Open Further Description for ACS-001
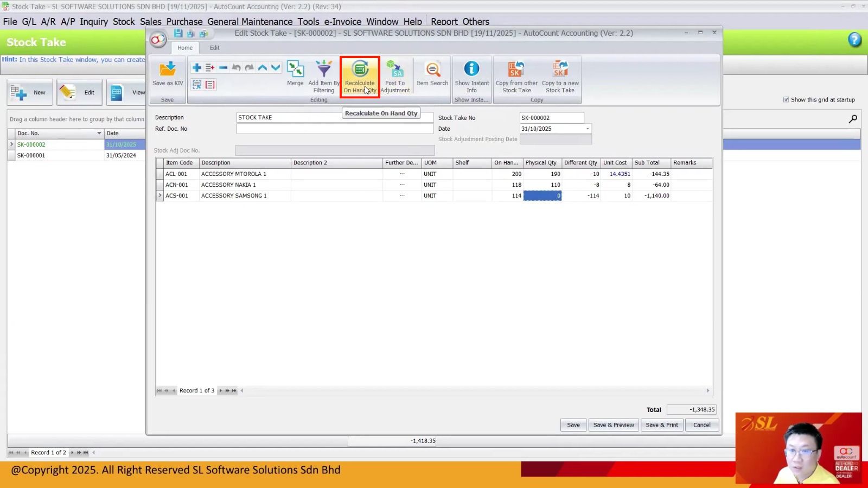 click(402, 195)
